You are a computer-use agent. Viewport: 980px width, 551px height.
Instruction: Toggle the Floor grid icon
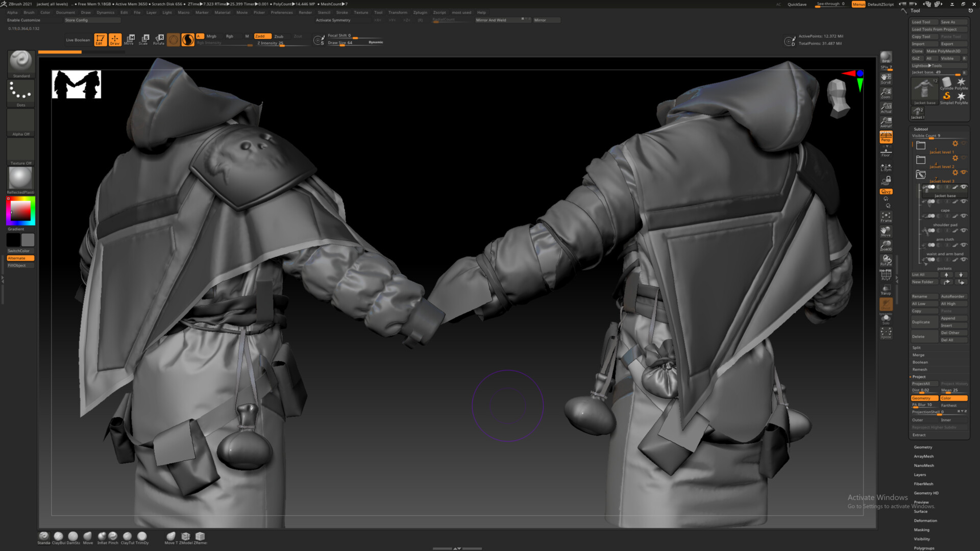click(886, 152)
